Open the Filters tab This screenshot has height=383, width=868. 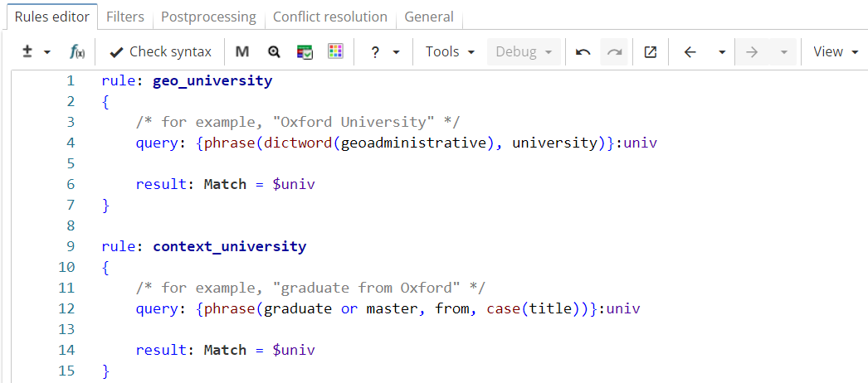coord(125,17)
